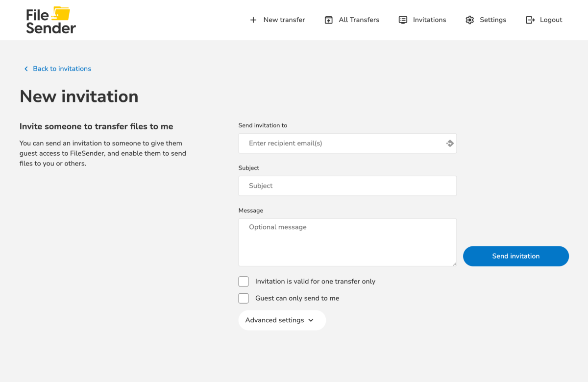Click the Invitations list icon

(403, 20)
